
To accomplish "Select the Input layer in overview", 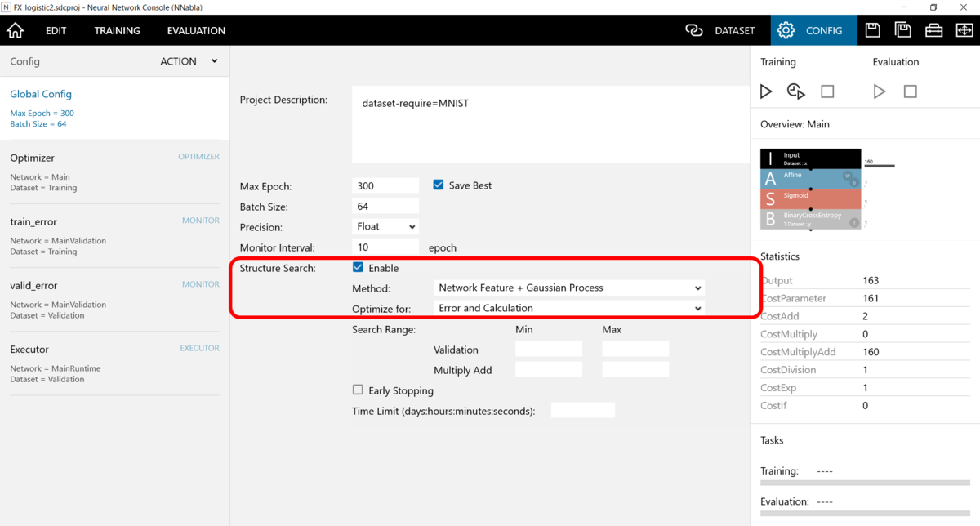I will point(810,158).
